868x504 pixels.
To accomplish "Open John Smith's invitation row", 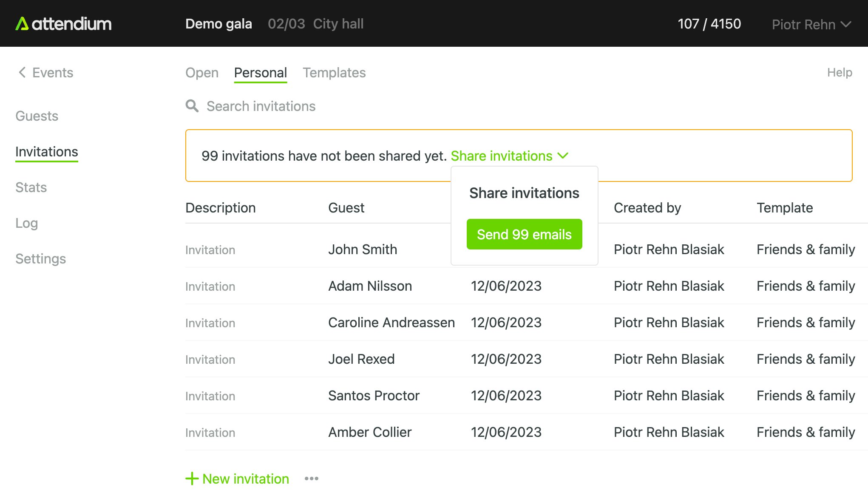I will [363, 249].
